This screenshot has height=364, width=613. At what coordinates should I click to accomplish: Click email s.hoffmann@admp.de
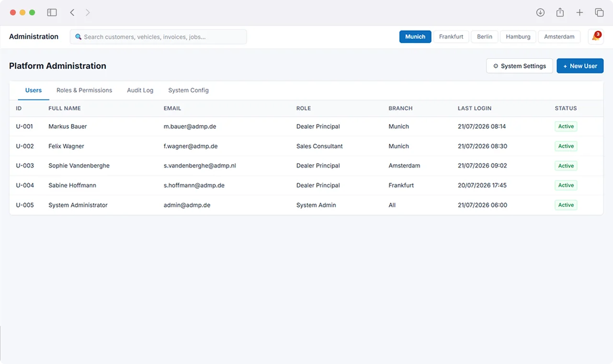[194, 185]
